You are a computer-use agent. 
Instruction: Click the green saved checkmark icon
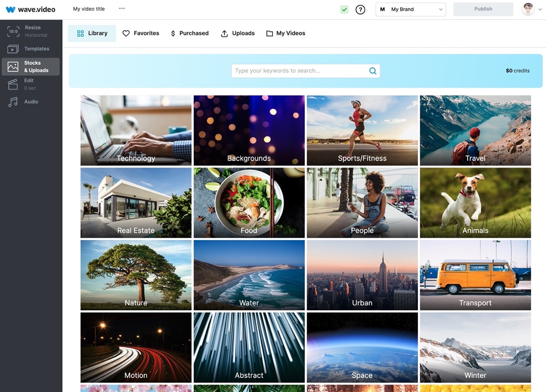pos(344,9)
